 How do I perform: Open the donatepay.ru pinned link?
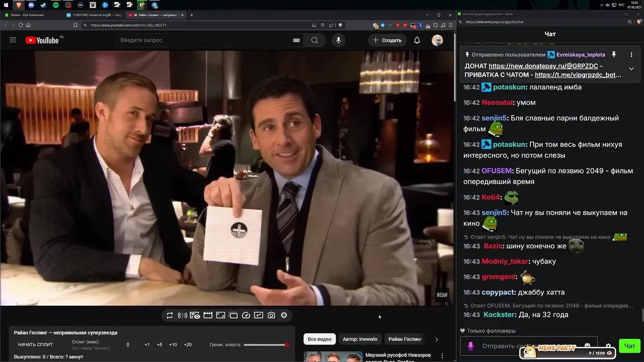[x=543, y=66]
